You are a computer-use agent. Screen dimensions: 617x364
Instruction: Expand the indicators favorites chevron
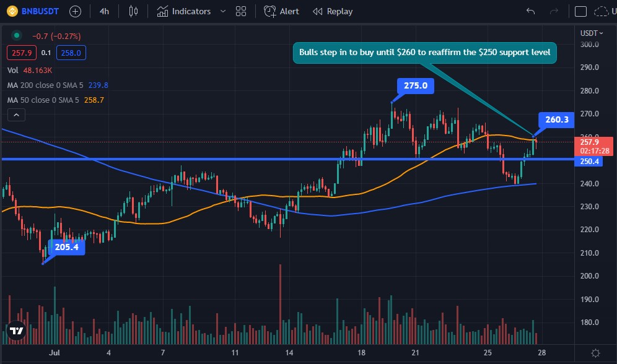pos(223,11)
